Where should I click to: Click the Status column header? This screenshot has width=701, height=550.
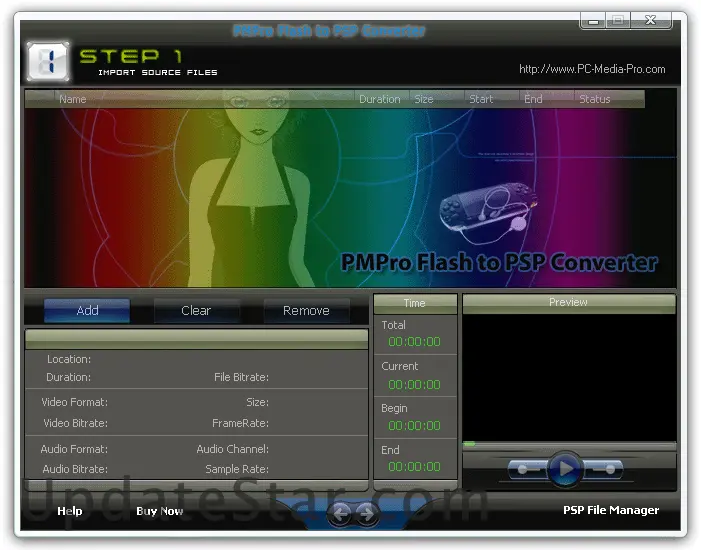tap(609, 99)
